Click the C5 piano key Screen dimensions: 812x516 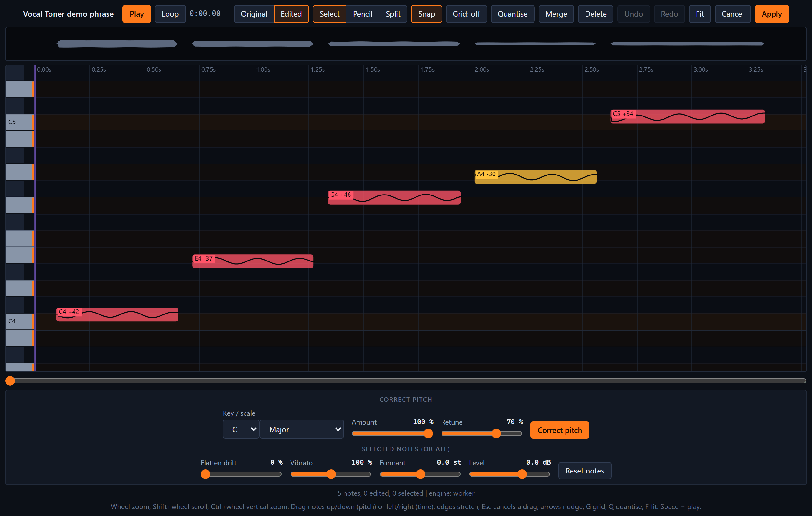click(x=20, y=122)
